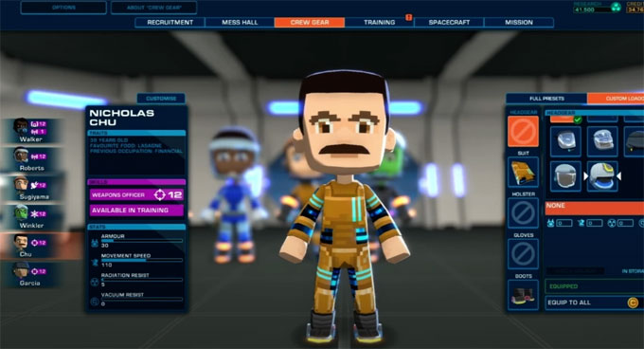Click the Armour stat bar
This screenshot has height=349, width=644.
141,241
